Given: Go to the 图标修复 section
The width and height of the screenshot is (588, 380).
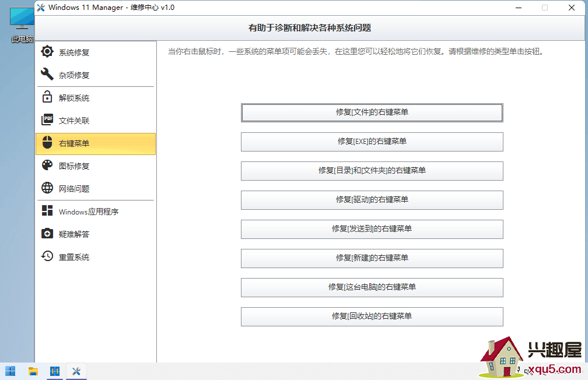Looking at the screenshot, I should [96, 166].
